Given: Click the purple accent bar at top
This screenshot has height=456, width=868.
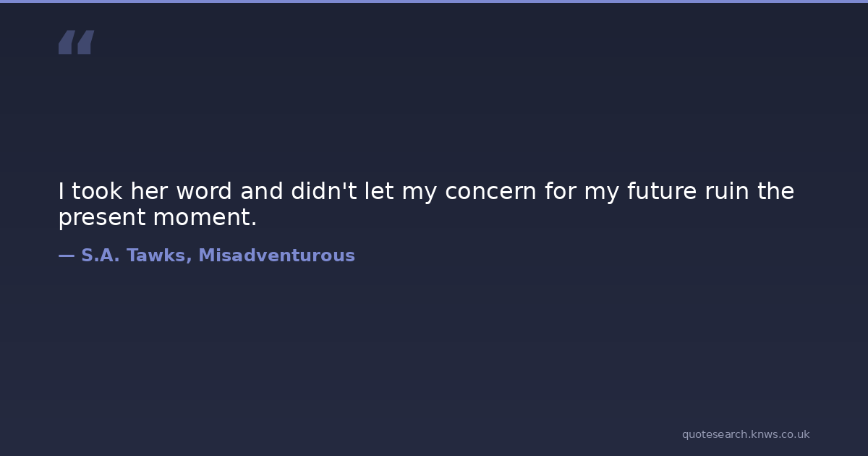Looking at the screenshot, I should click(x=434, y=1).
